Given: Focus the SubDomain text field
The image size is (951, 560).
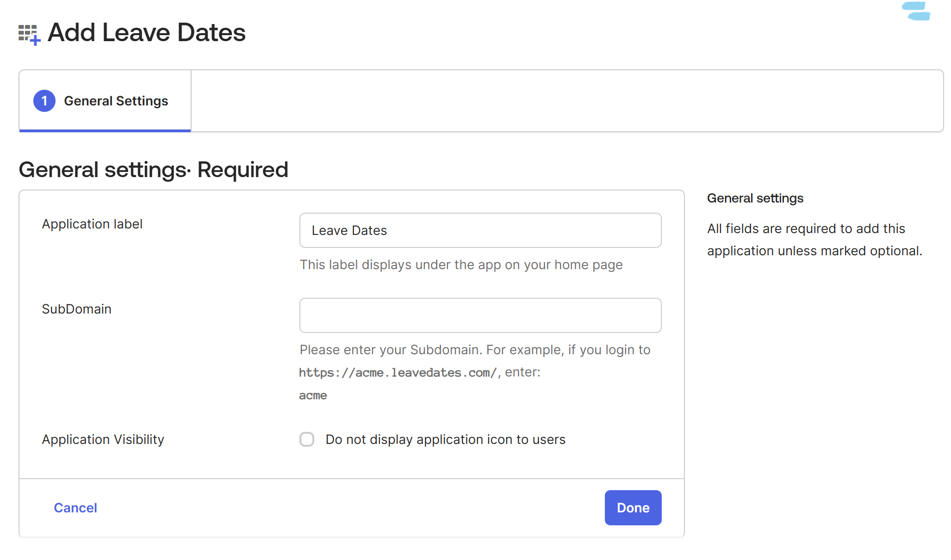Looking at the screenshot, I should [480, 315].
